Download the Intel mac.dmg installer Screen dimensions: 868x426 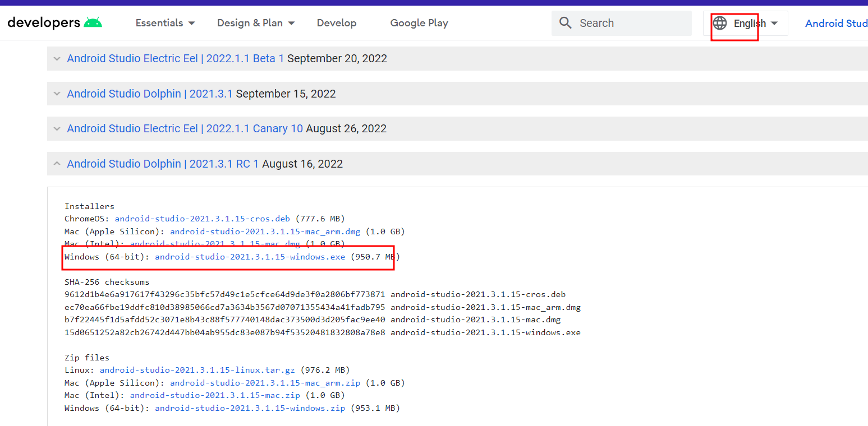coord(215,244)
